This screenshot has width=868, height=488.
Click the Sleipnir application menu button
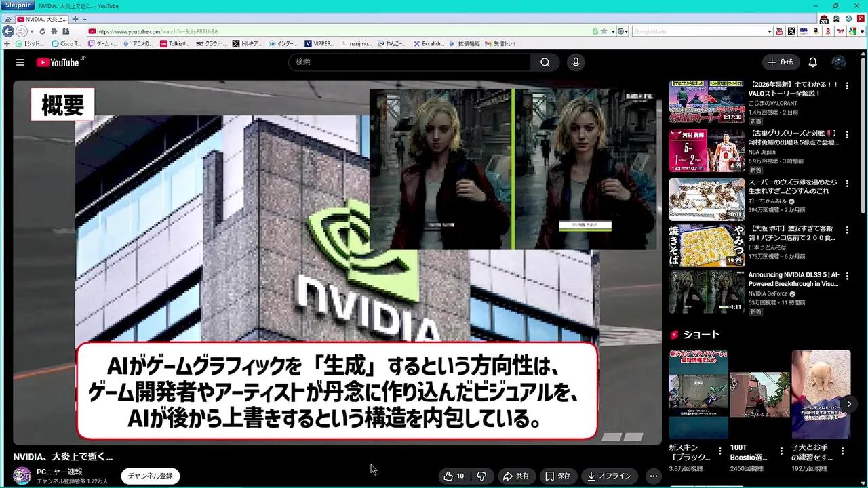pos(18,5)
